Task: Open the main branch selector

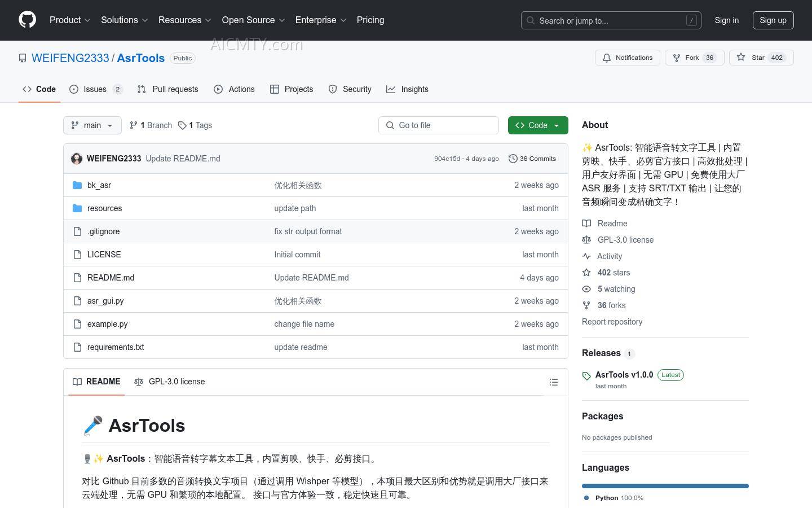Action: point(92,125)
